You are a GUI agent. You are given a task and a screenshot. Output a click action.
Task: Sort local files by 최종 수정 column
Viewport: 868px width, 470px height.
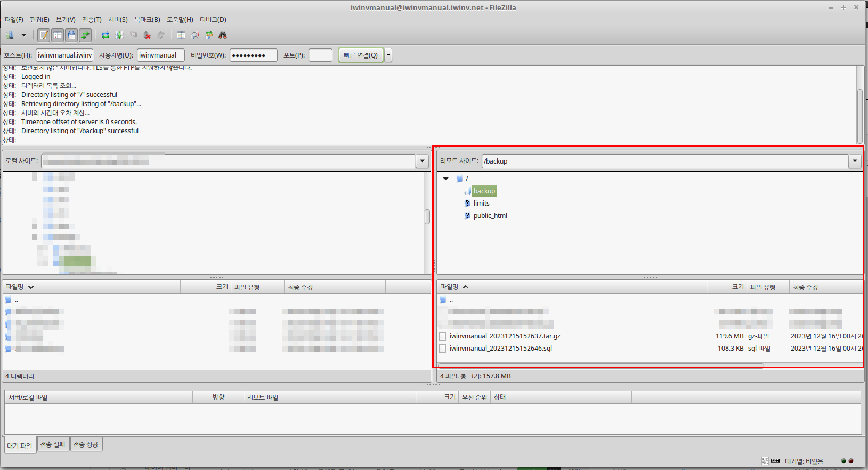[x=335, y=287]
